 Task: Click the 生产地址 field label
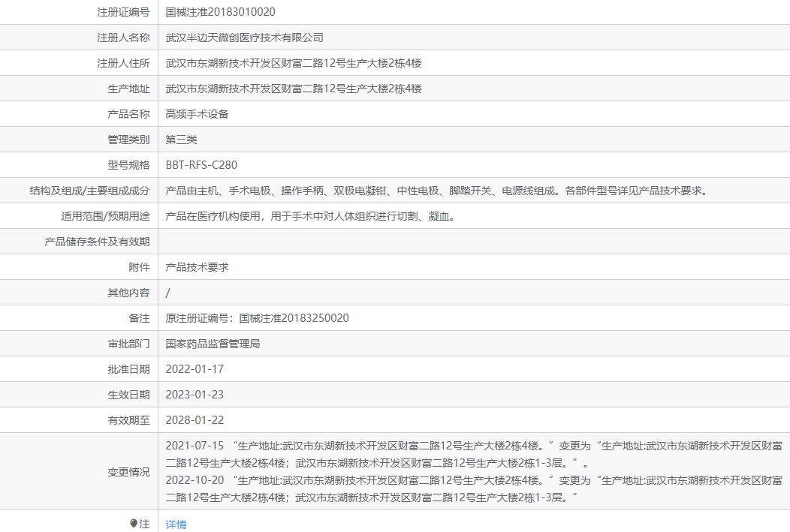[x=128, y=89]
